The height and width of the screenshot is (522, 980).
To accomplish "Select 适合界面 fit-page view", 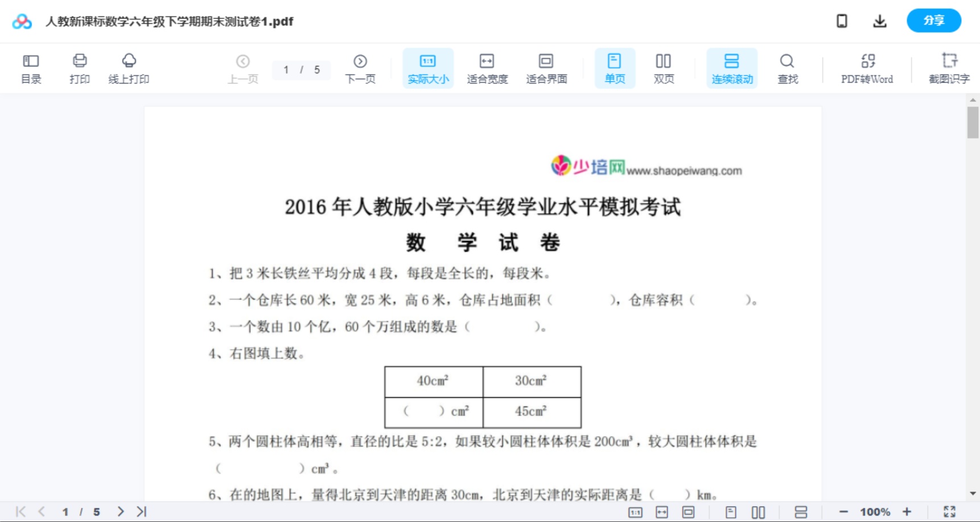I will click(x=546, y=68).
